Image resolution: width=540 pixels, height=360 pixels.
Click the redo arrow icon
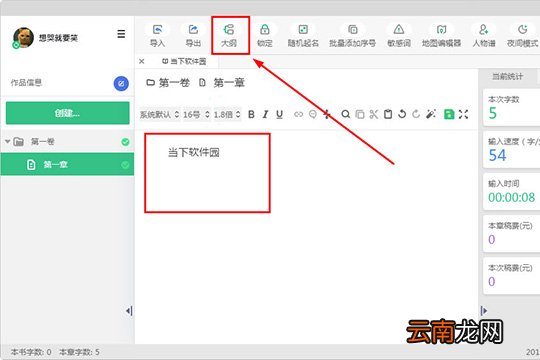click(x=416, y=114)
